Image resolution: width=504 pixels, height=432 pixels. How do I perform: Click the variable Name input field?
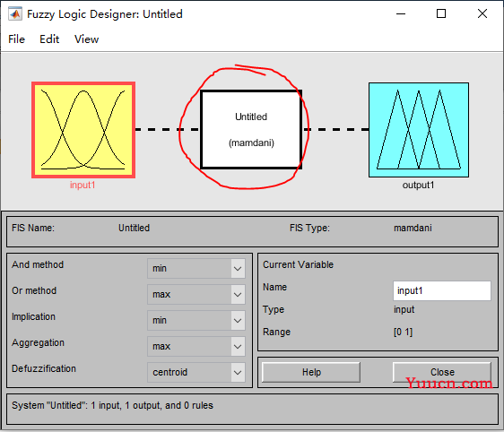click(x=442, y=290)
